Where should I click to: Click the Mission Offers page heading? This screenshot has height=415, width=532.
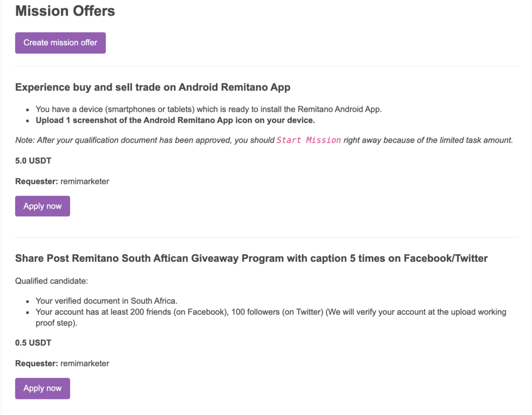tap(65, 11)
